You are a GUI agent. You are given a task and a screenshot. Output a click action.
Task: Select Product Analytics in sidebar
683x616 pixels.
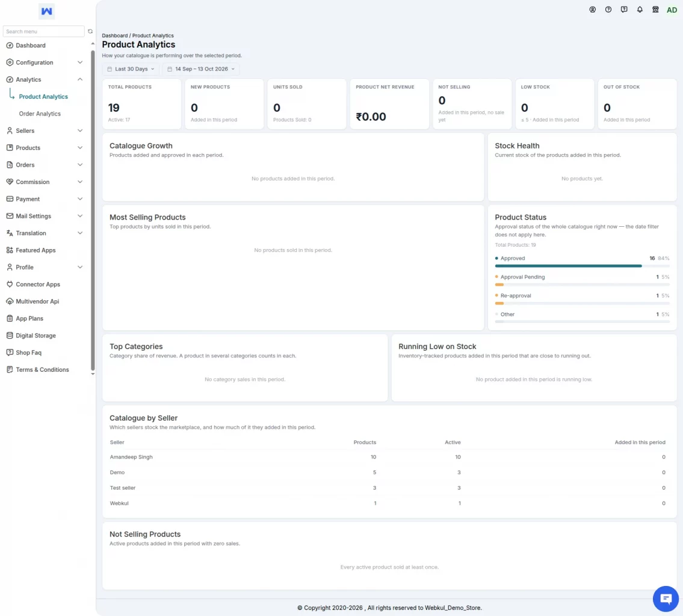43,97
